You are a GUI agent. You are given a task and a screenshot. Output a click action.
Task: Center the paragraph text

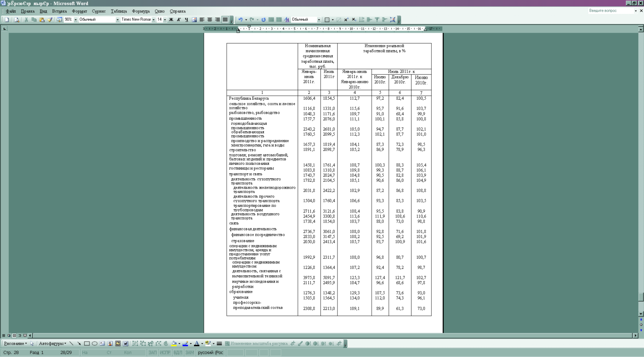pyautogui.click(x=209, y=20)
